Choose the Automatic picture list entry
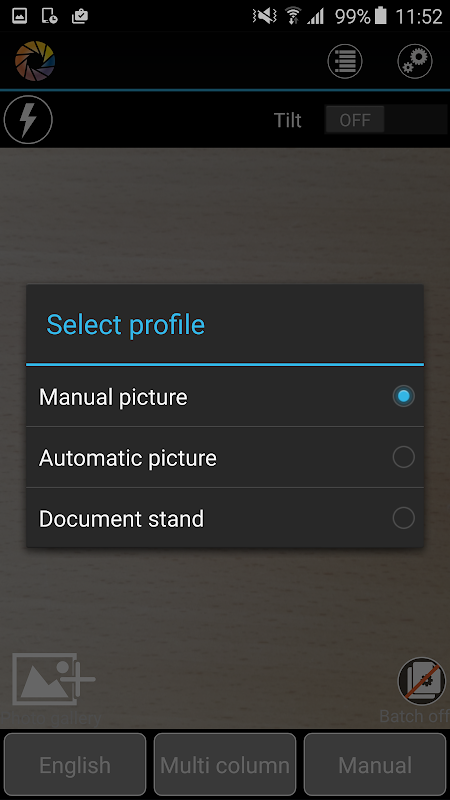This screenshot has height=800, width=450. [x=225, y=457]
